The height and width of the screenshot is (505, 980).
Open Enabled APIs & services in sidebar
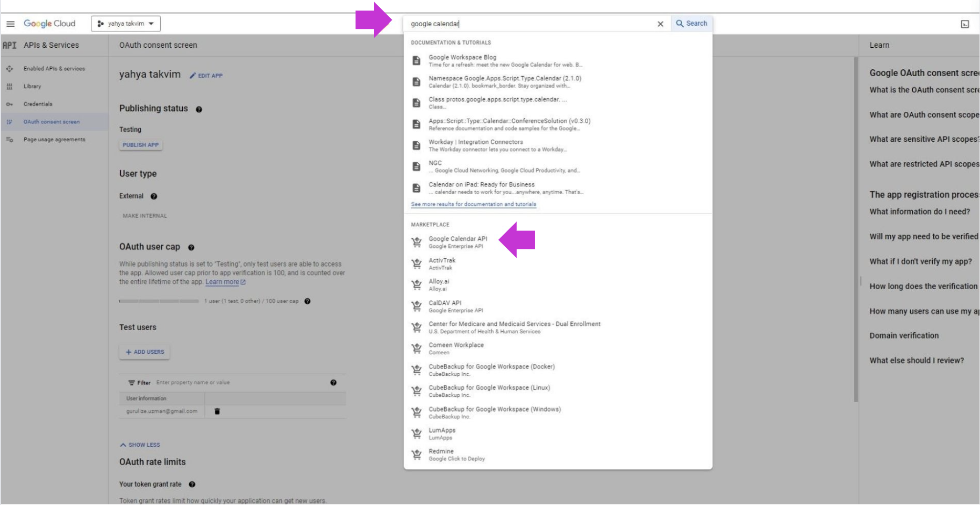(54, 69)
